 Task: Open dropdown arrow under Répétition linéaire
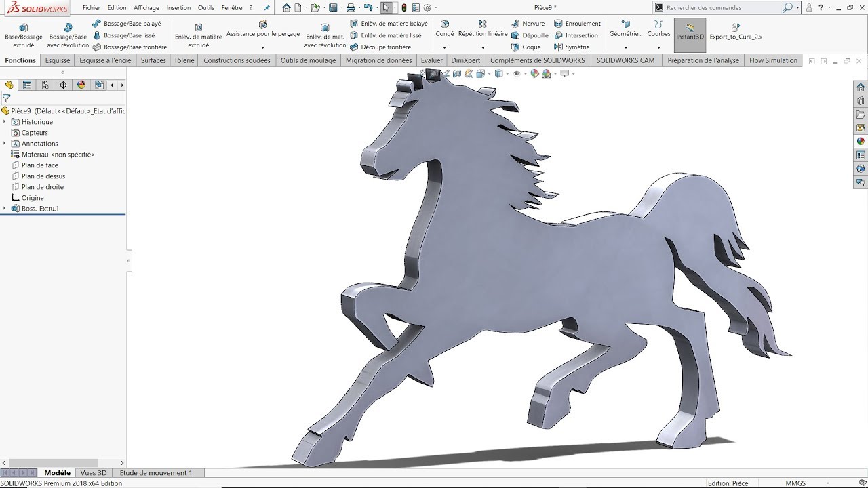point(483,47)
